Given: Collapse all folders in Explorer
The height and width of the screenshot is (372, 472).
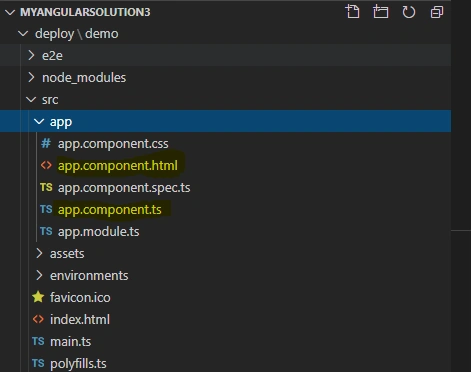Looking at the screenshot, I should (x=437, y=12).
